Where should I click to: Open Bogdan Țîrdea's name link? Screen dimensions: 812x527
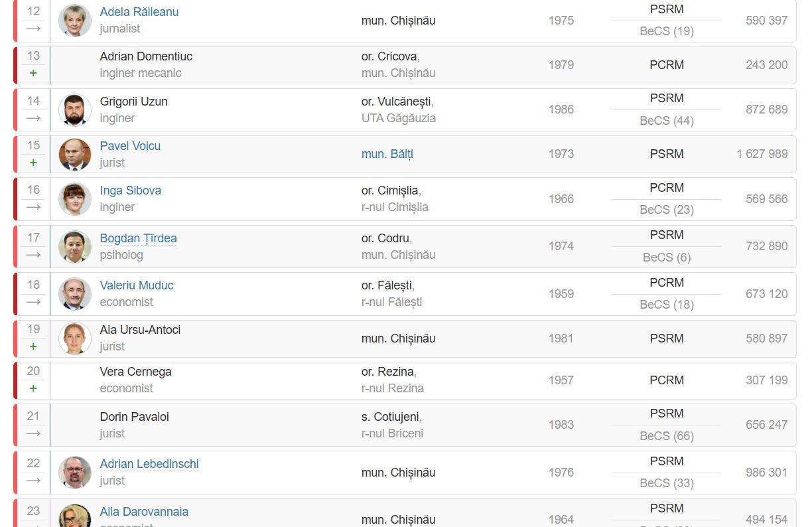coord(138,238)
